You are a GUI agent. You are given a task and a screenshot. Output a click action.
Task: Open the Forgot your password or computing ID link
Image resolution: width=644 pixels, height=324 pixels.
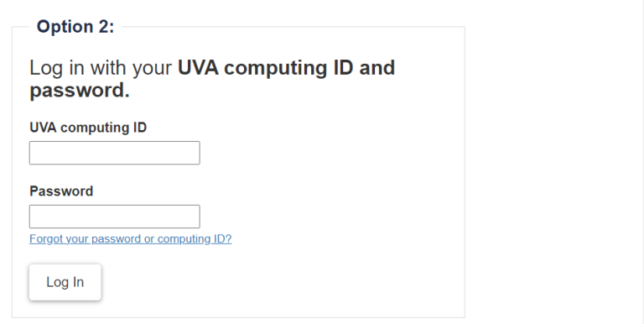(131, 239)
